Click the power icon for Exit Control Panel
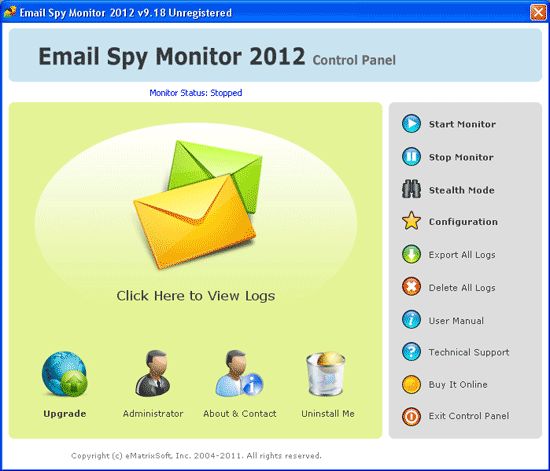The height and width of the screenshot is (471, 550). 411,416
